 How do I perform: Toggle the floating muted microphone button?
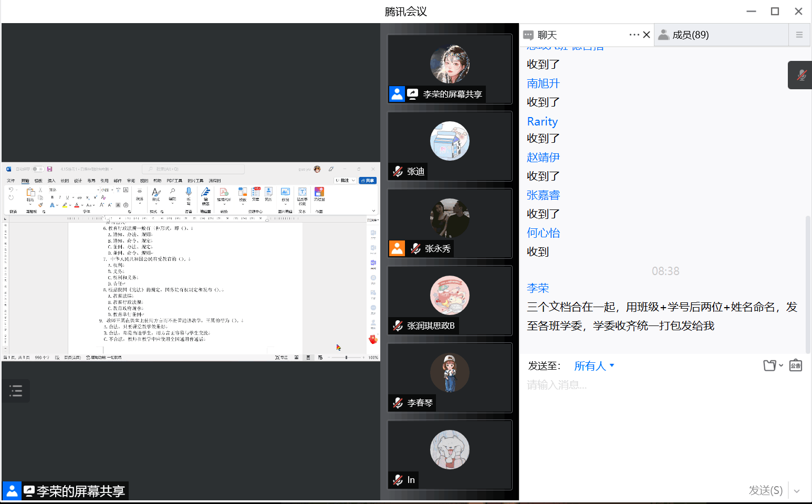coord(801,75)
